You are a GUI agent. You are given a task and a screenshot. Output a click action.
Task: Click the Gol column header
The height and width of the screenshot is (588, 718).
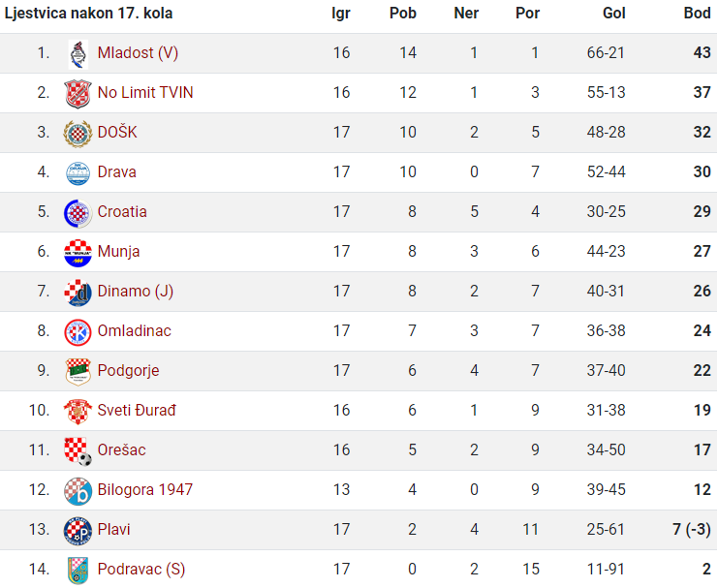(x=613, y=13)
